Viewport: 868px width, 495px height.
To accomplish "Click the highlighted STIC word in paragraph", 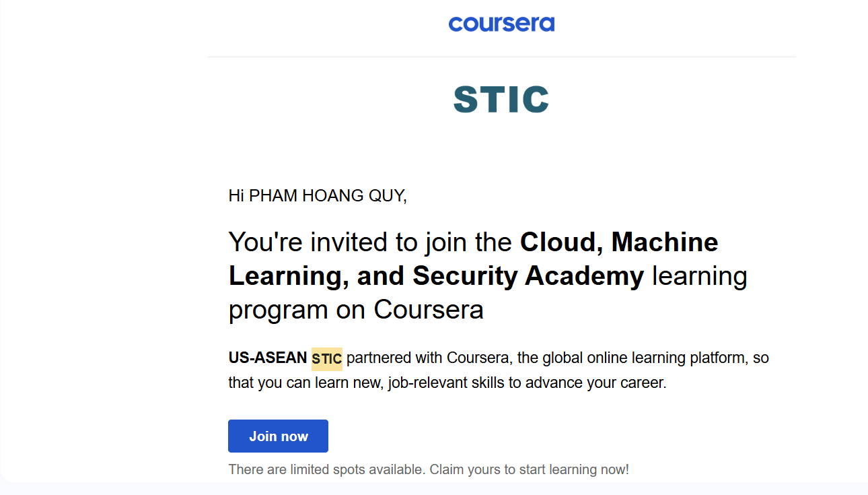I will click(x=326, y=359).
